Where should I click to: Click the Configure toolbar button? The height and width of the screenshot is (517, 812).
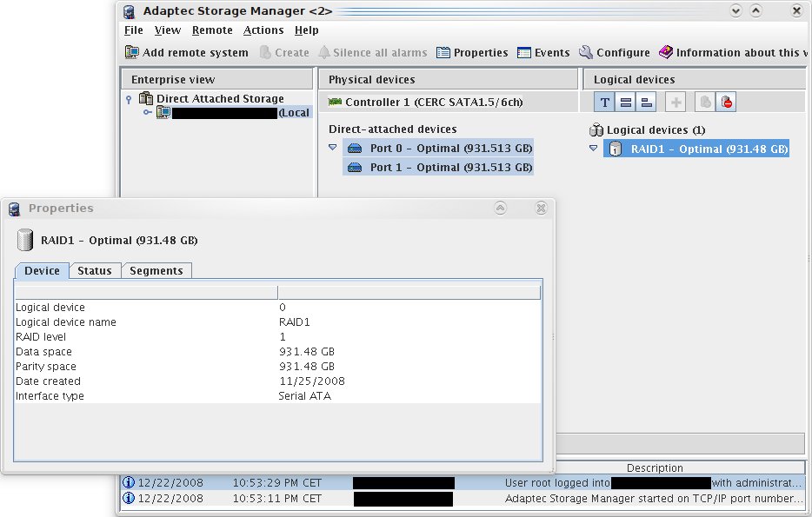point(615,52)
